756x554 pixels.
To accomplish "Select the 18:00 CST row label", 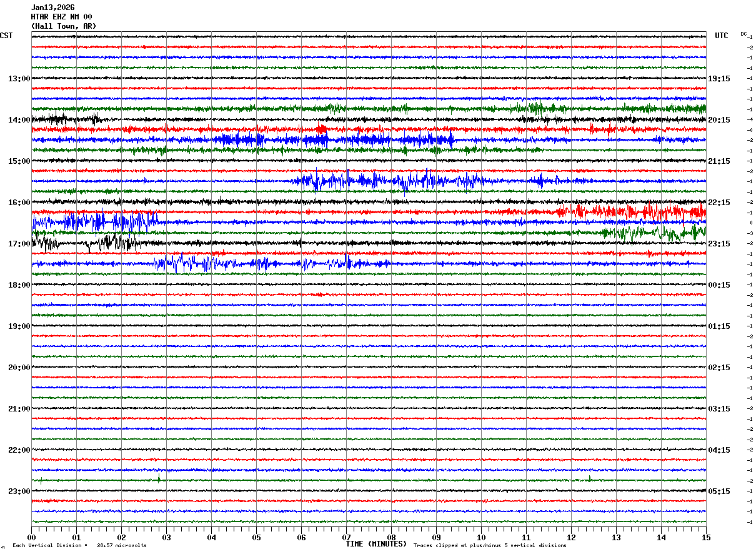I will [19, 285].
